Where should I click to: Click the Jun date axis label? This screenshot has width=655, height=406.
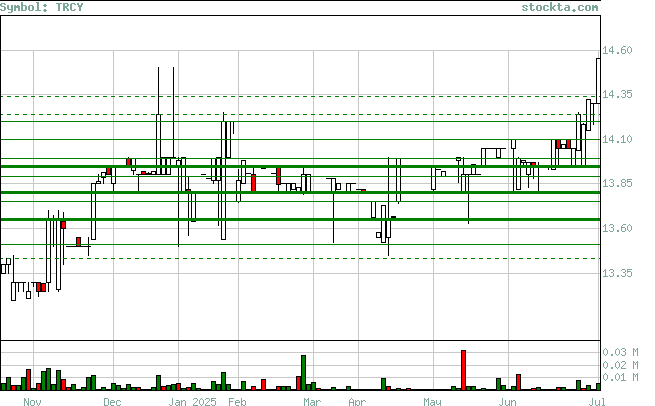pos(508,401)
